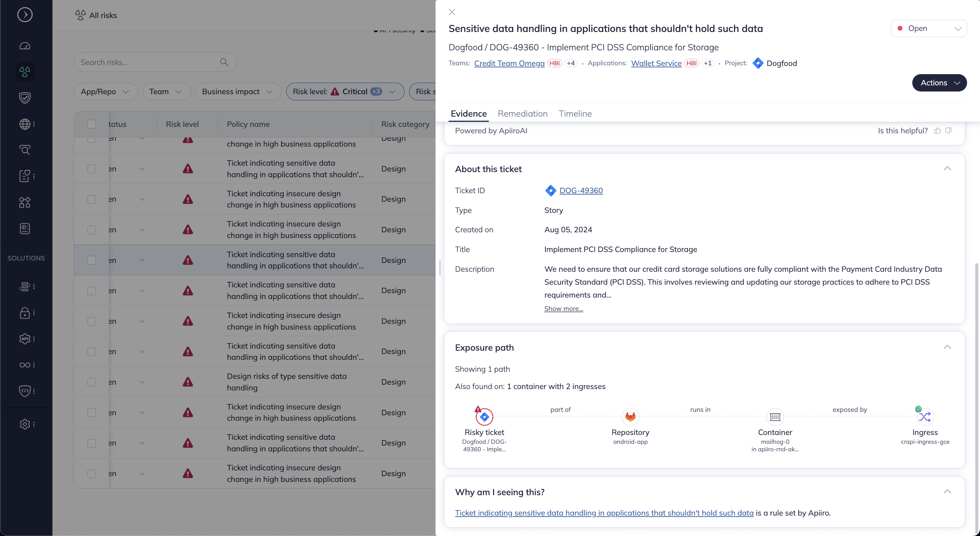Give a thumbs up on Is this helpful
Screen dimensions: 980x536
click(937, 130)
